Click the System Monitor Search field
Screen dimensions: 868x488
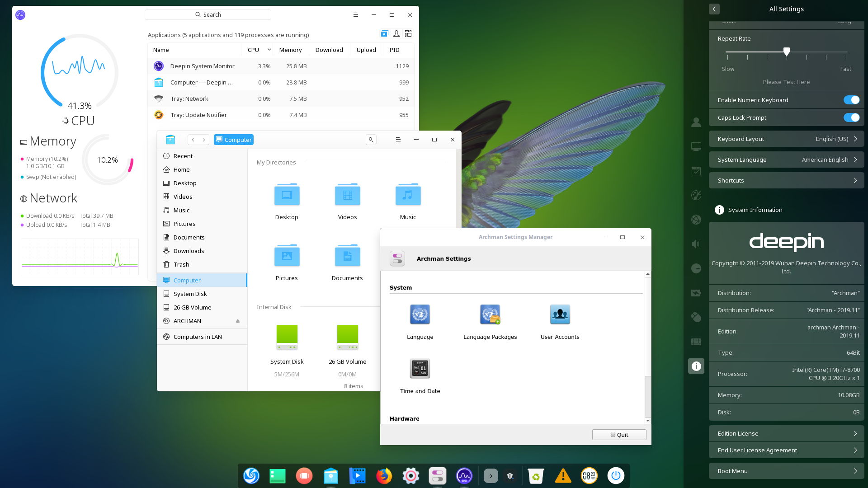click(208, 14)
